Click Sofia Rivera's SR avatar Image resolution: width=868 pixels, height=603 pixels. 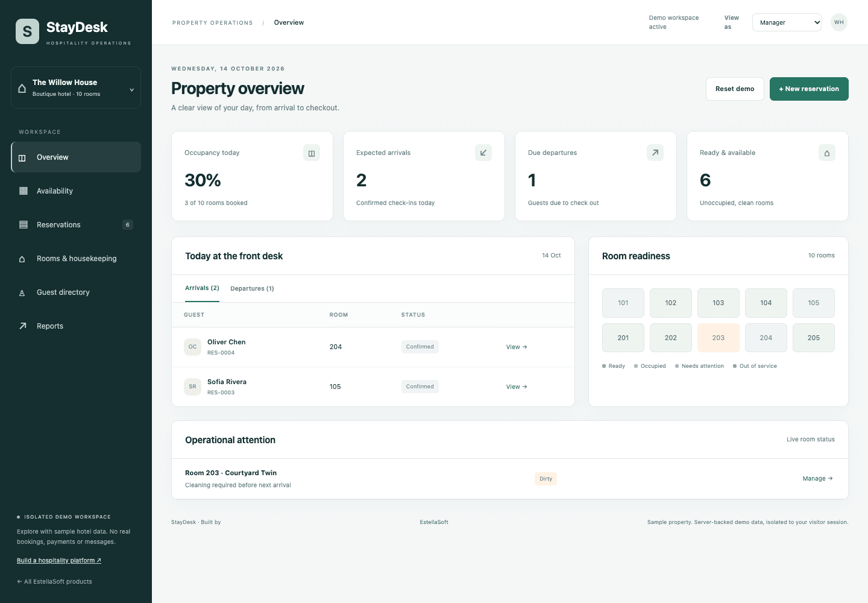pyautogui.click(x=192, y=387)
